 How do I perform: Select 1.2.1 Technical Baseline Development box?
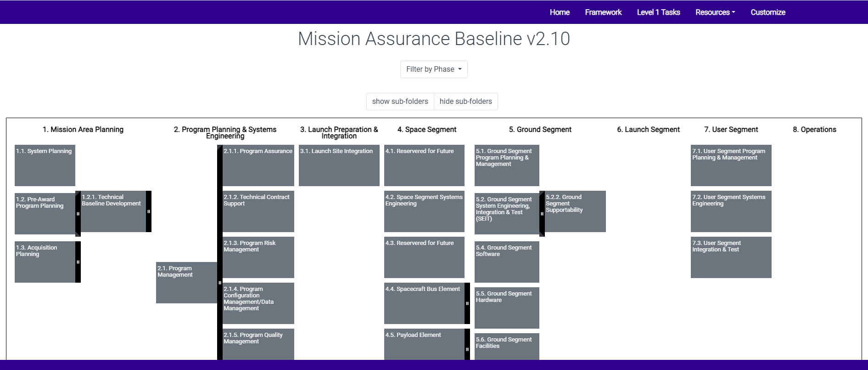(113, 211)
